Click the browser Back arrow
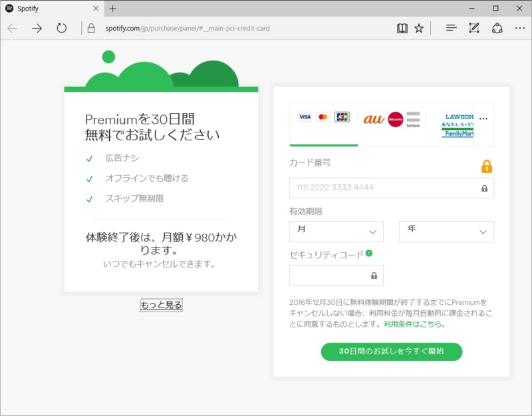 (12, 28)
